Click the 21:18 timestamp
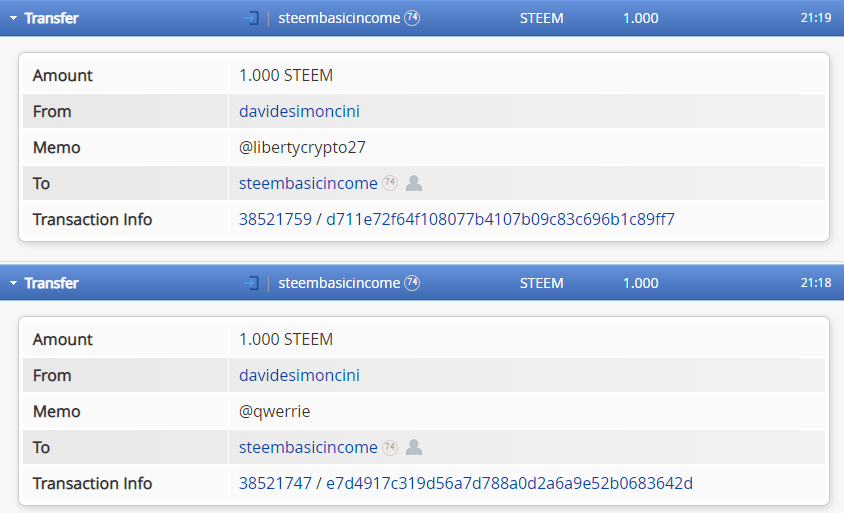The height and width of the screenshot is (513, 844). tap(816, 283)
